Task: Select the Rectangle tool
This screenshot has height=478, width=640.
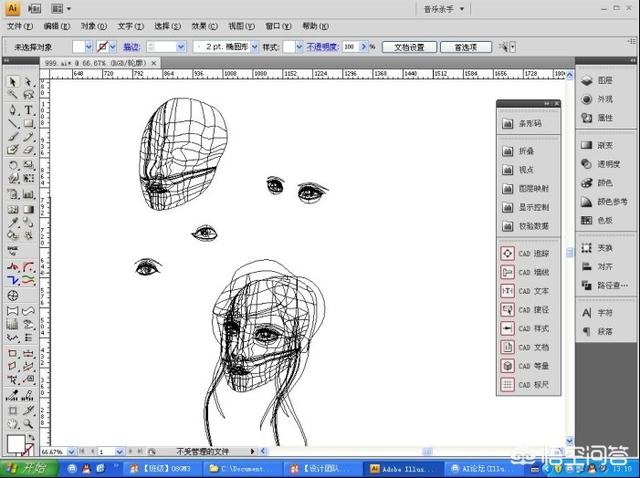Action: click(28, 123)
